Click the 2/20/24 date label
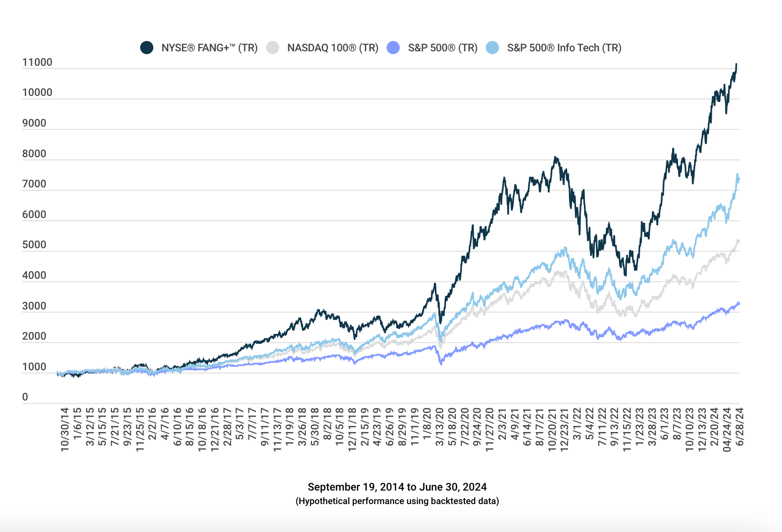 714,427
